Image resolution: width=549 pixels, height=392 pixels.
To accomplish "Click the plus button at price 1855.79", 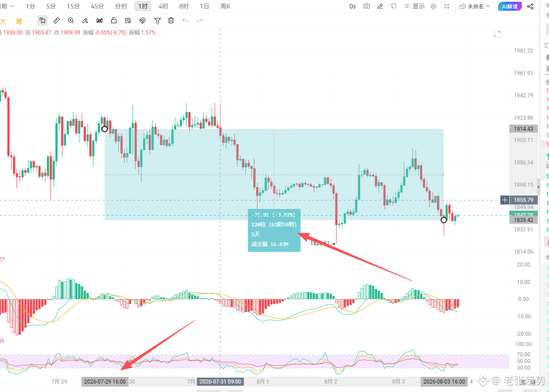I will tap(505, 200).
